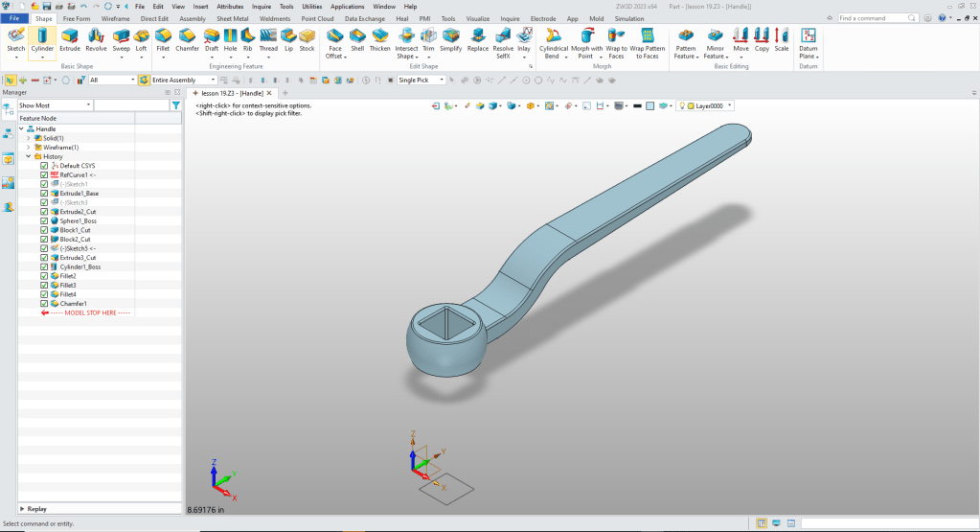This screenshot has height=532, width=980.
Task: Open the Show Most filter dropdown
Action: point(54,105)
